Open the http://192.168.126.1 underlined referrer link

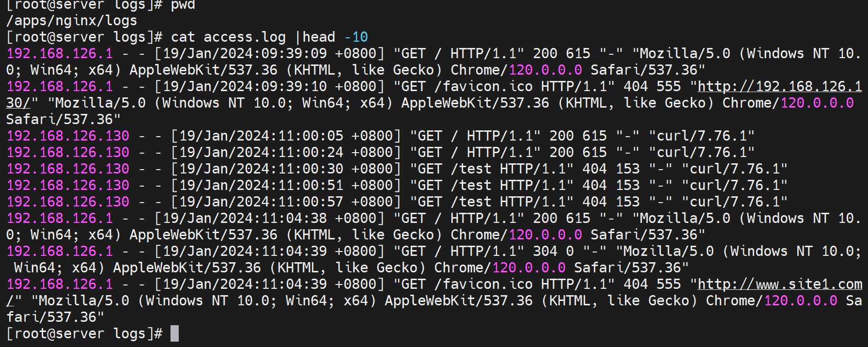click(780, 87)
